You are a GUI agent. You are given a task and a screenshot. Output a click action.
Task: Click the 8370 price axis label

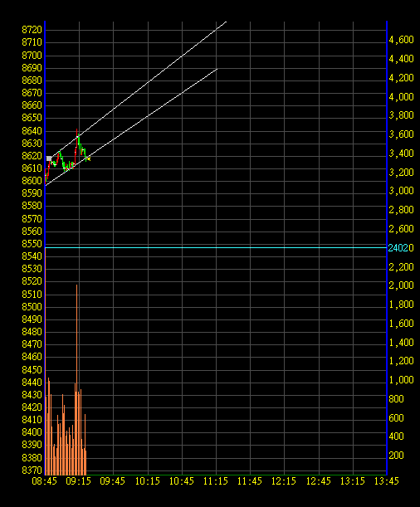(32, 470)
